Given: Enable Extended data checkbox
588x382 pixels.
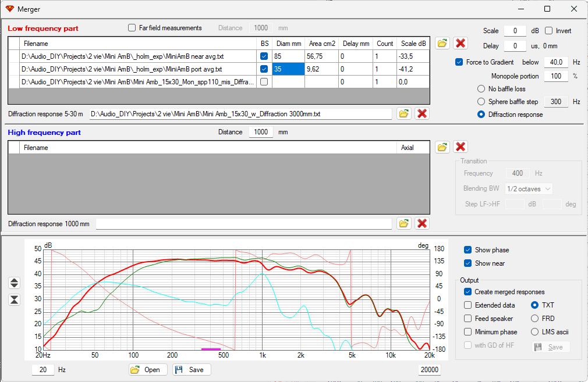Looking at the screenshot, I should pyautogui.click(x=467, y=305).
